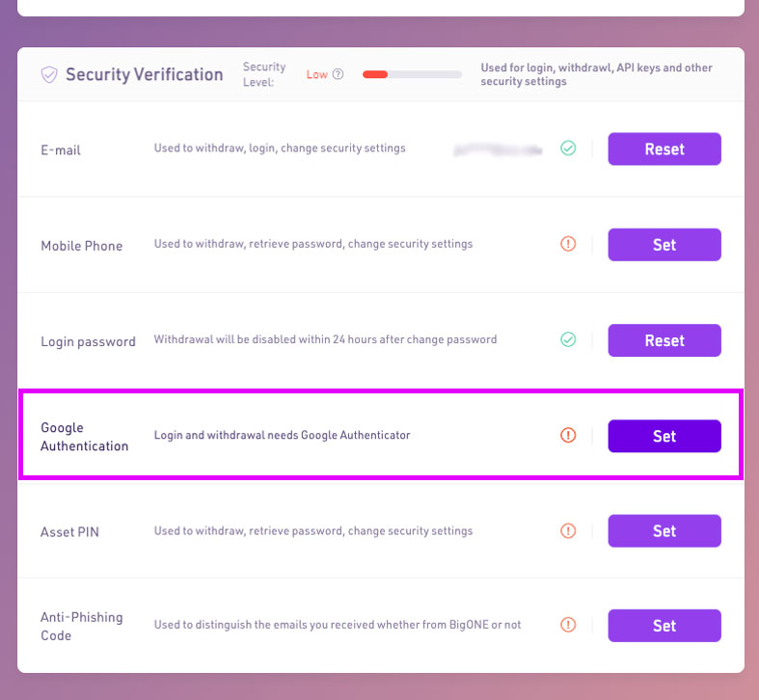Click the Security Verification shield icon
This screenshot has width=759, height=700.
(49, 75)
